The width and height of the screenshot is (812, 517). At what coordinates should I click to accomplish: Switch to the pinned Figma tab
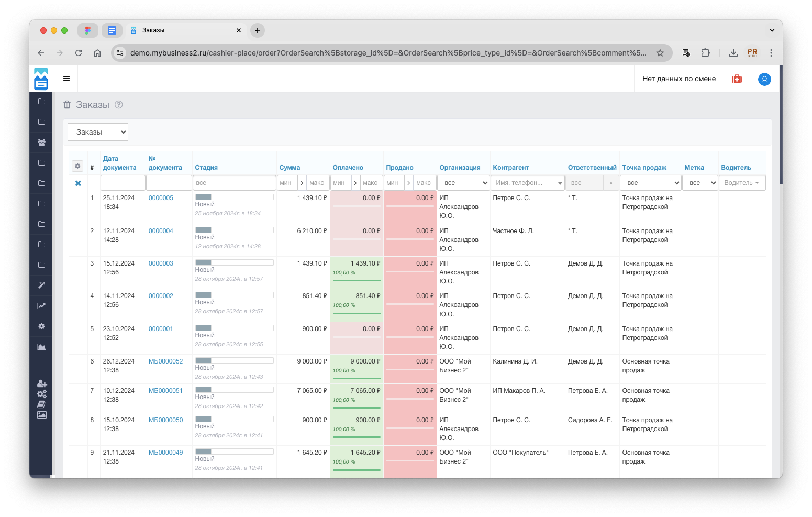88,30
